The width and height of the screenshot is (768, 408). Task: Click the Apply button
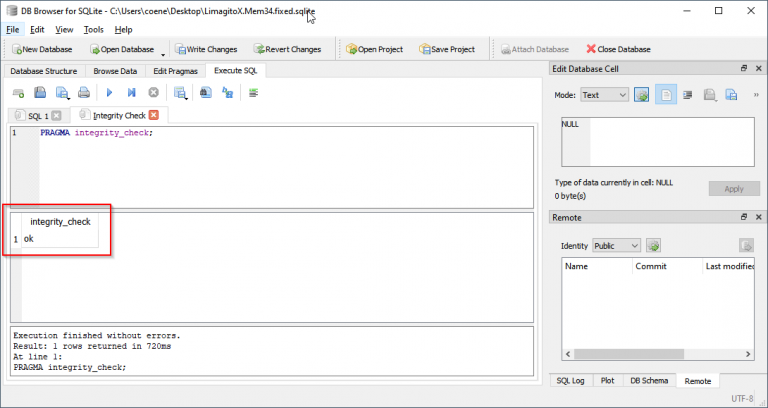(734, 189)
